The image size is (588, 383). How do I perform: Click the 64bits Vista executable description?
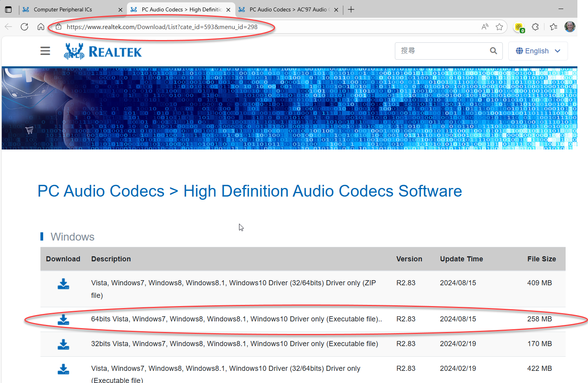point(236,319)
